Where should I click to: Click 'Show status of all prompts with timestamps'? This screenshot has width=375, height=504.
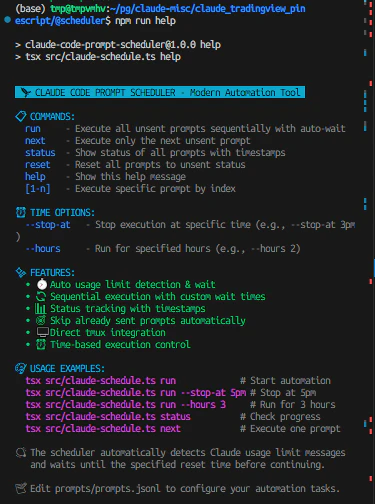180,153
